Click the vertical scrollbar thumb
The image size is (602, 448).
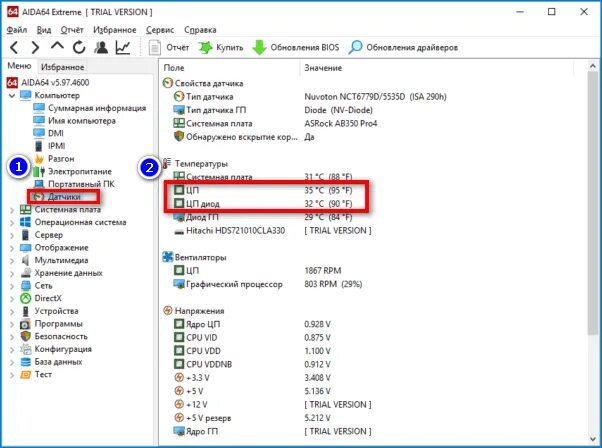[x=593, y=203]
